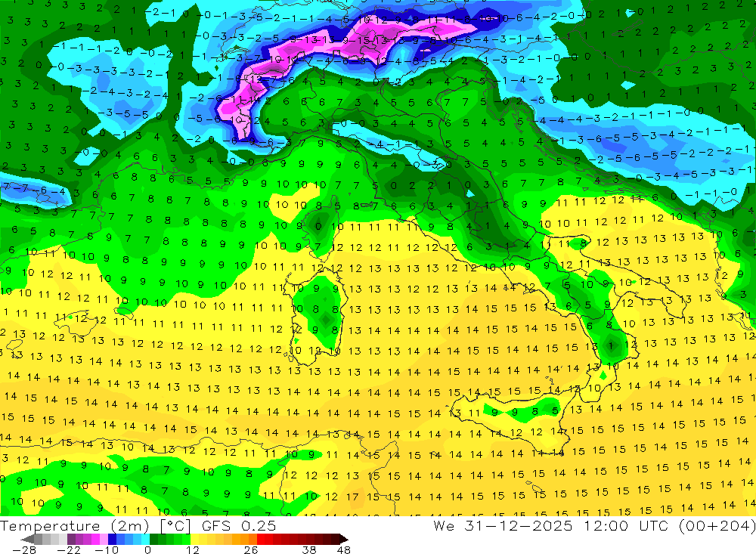756x554 pixels.
Task: Pick the dark blue swatch in the legend
Action: [112, 539]
